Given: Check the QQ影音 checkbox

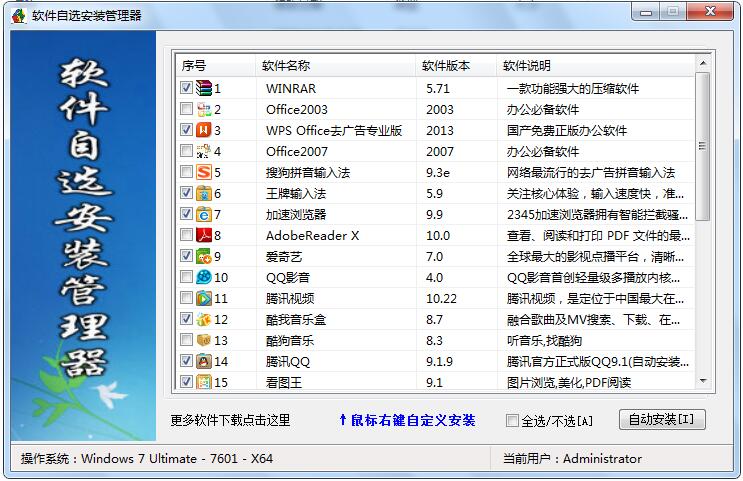Looking at the screenshot, I should tap(186, 276).
